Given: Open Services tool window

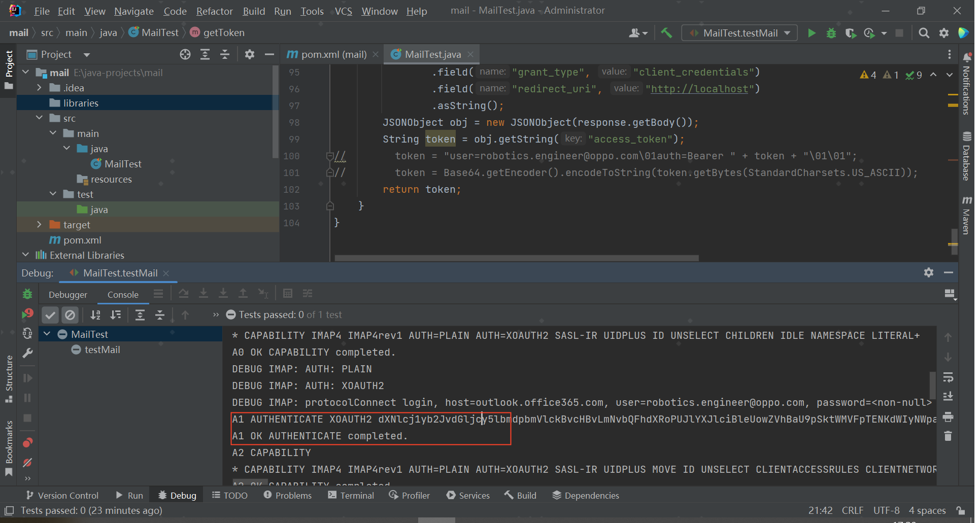Looking at the screenshot, I should tap(468, 495).
